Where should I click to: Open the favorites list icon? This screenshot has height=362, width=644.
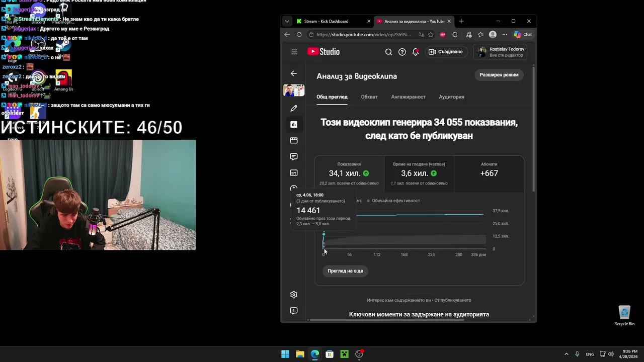click(480, 35)
